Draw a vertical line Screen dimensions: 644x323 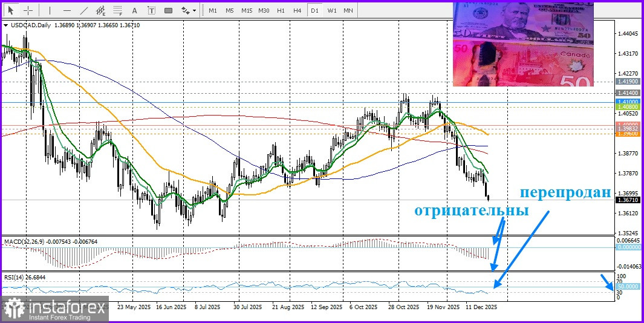(x=50, y=10)
